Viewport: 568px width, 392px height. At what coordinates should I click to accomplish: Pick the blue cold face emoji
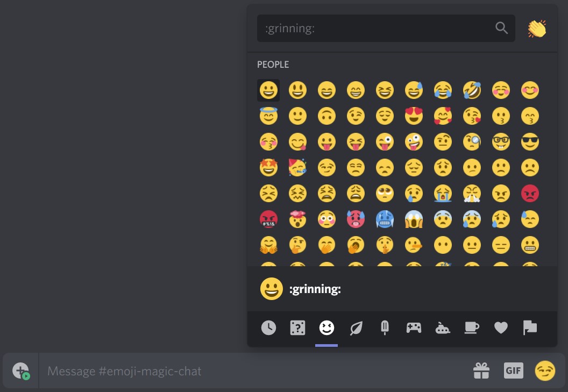point(385,219)
